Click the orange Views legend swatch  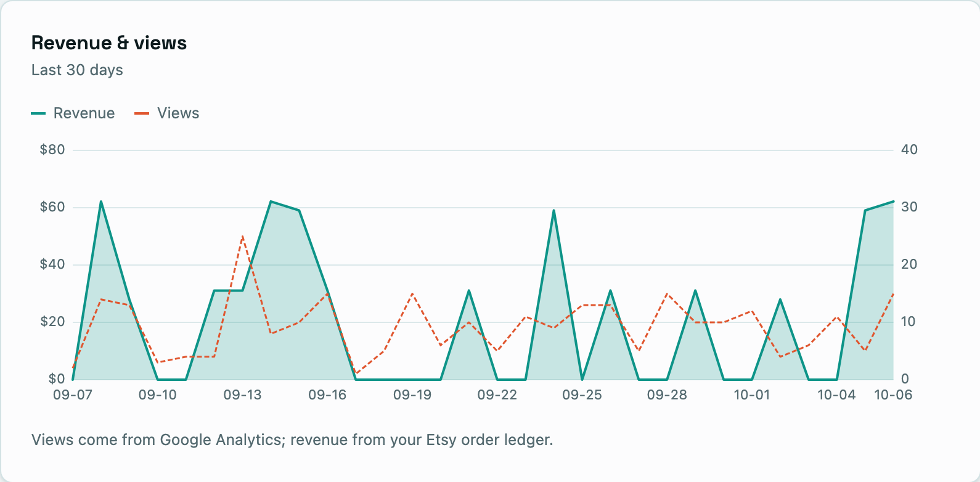pos(142,113)
